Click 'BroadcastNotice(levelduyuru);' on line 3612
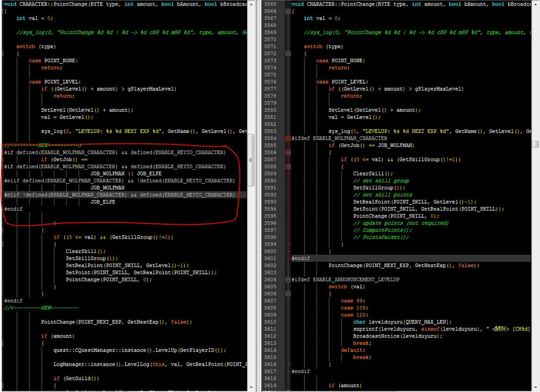 [398, 336]
